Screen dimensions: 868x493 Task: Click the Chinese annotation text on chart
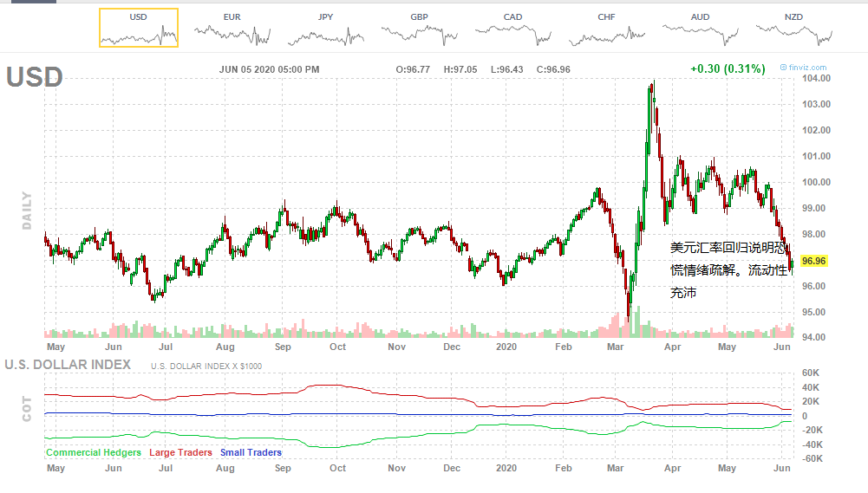[x=729, y=270]
